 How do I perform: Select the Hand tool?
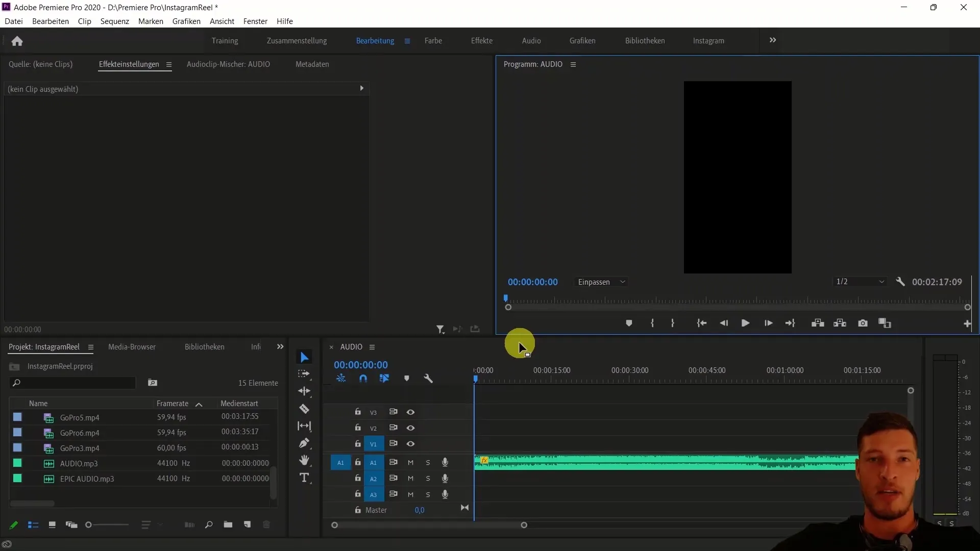click(x=304, y=460)
